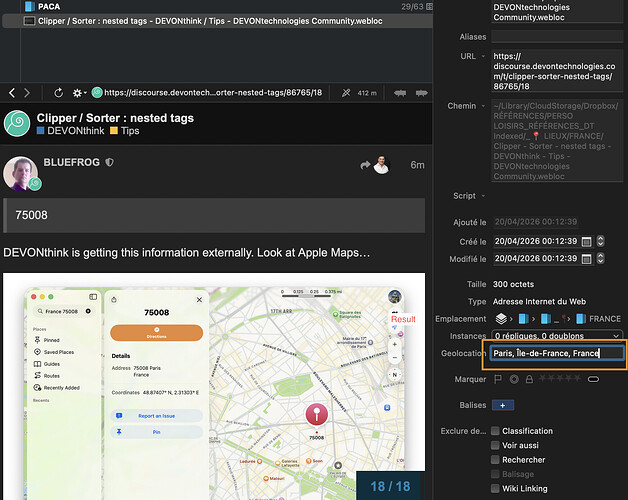Click the 29/63 item count of PACA
This screenshot has width=628, height=500.
pos(412,6)
